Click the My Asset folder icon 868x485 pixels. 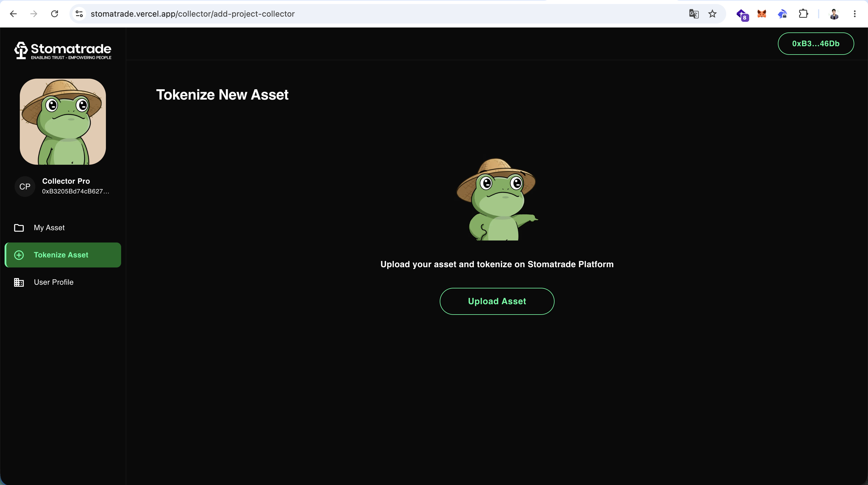pos(19,228)
